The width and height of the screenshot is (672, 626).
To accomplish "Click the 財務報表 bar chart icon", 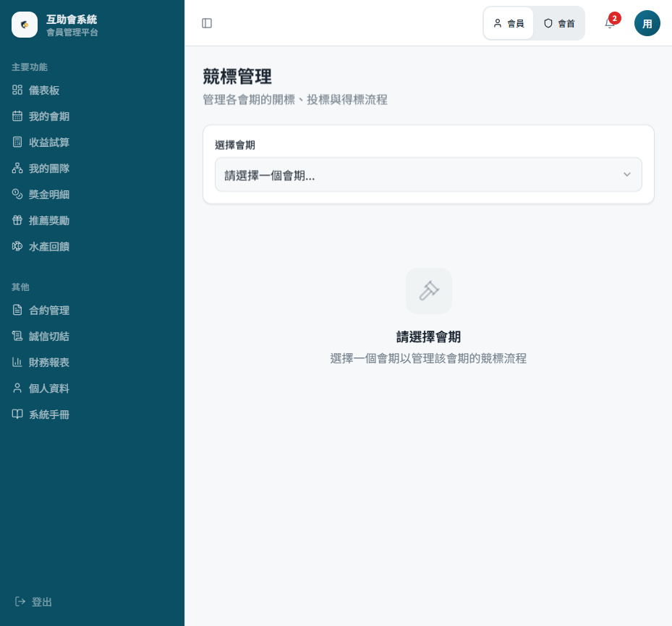I will coord(17,363).
